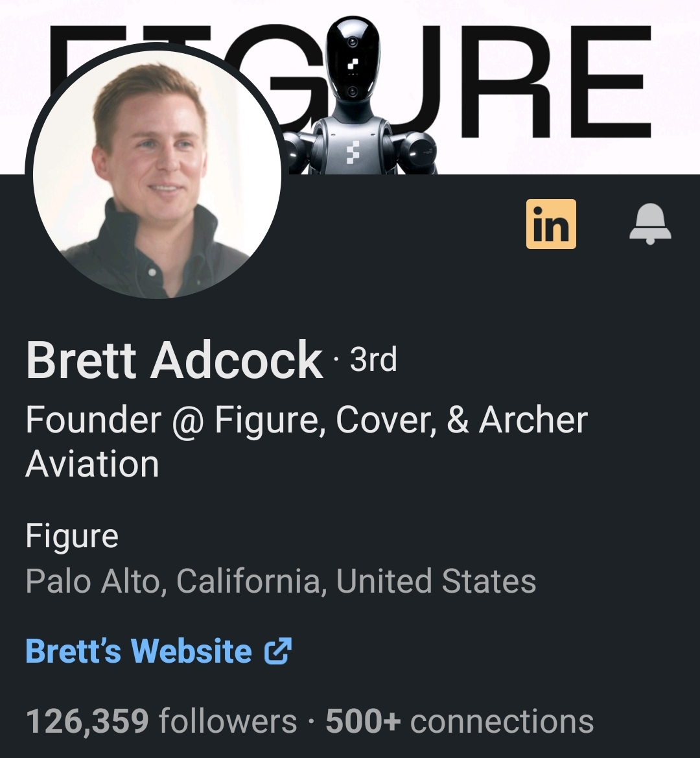Click the word Aviation in the headline
This screenshot has height=758, width=700.
tap(92, 464)
